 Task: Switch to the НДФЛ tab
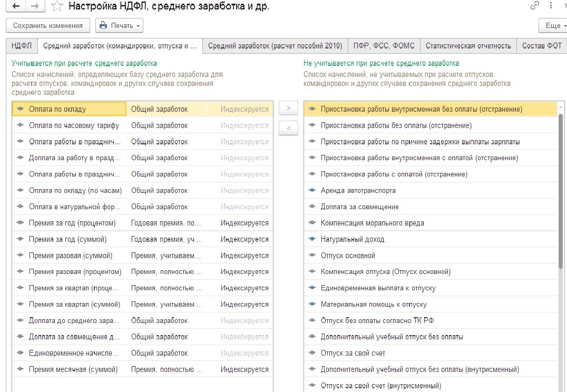(22, 46)
